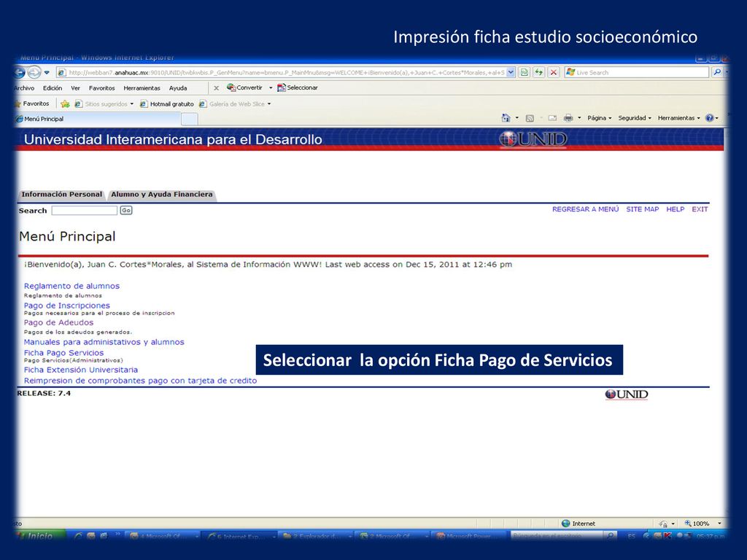747x560 pixels.
Task: Click the Print icon in command bar
Action: (x=568, y=118)
